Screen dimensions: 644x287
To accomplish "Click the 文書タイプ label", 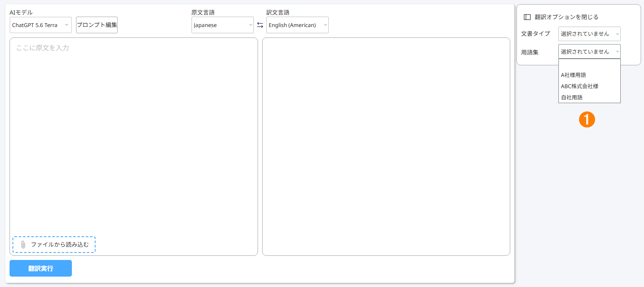I will pyautogui.click(x=536, y=34).
